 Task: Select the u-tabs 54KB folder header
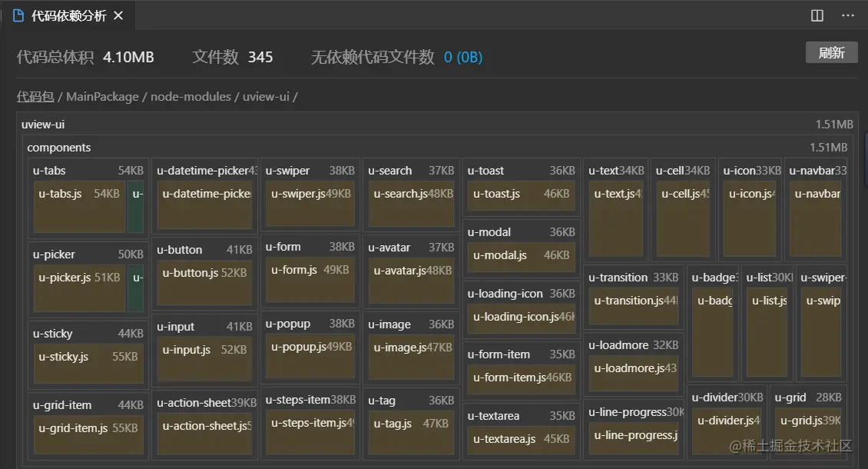[88, 170]
